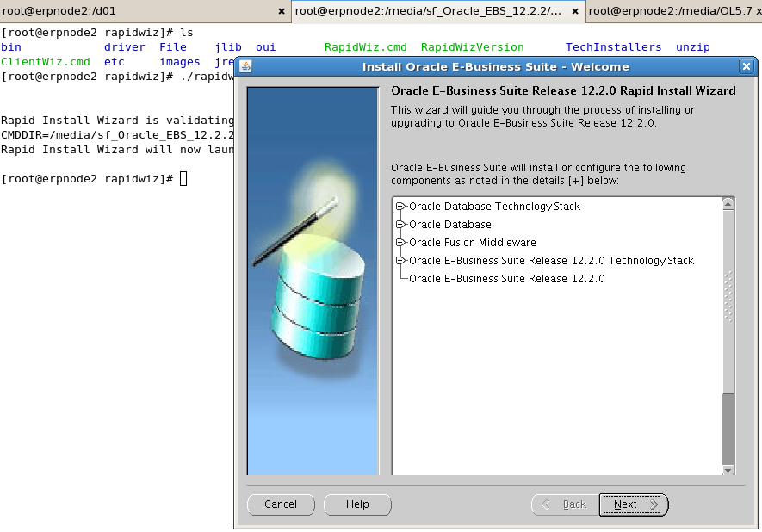Close the Install Oracle E-Business Suite dialog
The width and height of the screenshot is (762, 532).
coord(747,66)
